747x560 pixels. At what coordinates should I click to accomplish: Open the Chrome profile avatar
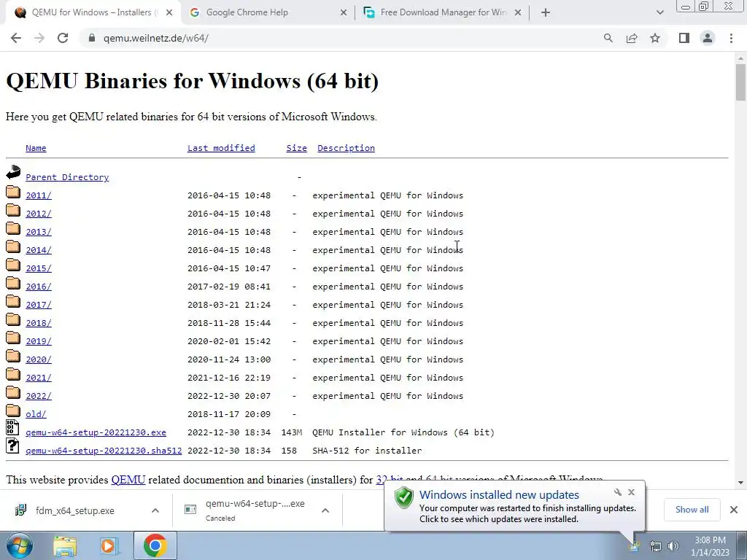[708, 38]
